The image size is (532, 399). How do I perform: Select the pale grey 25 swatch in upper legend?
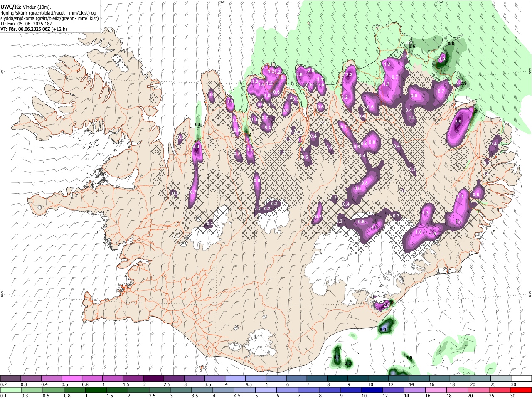coord(500,379)
